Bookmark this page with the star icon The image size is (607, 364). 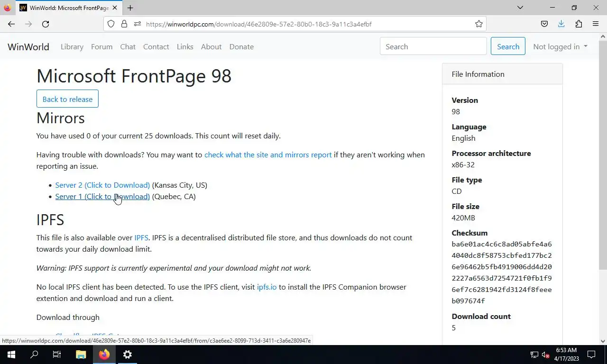479,24
